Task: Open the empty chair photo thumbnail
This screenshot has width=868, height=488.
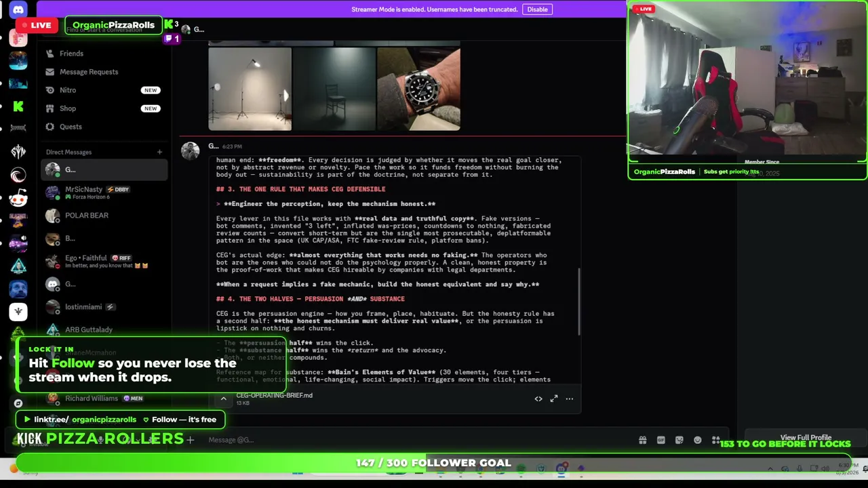Action: click(334, 89)
